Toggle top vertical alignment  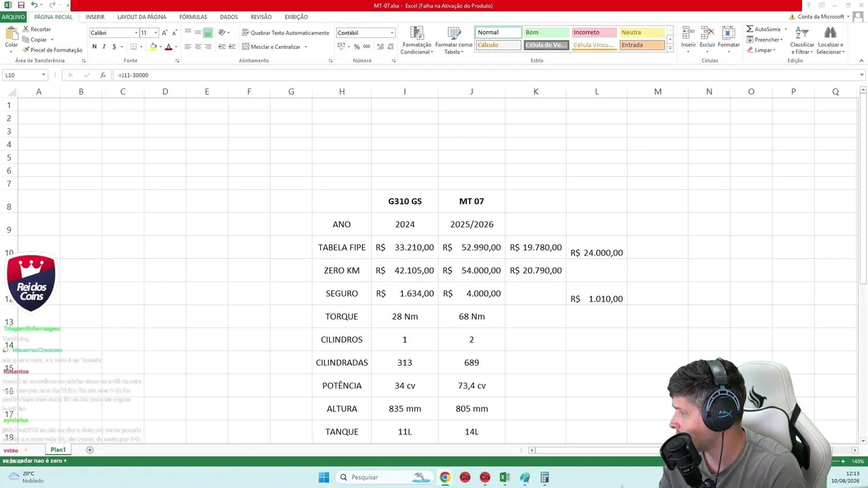[188, 33]
